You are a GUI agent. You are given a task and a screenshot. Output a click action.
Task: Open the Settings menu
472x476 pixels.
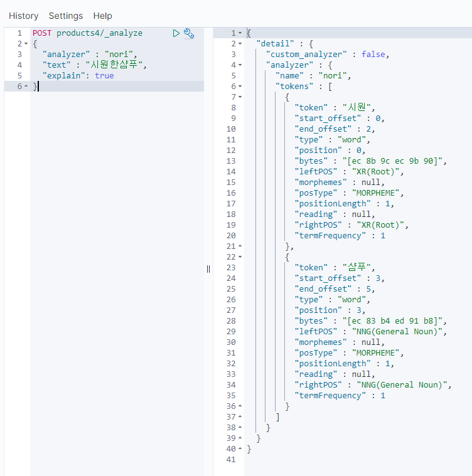pos(66,16)
